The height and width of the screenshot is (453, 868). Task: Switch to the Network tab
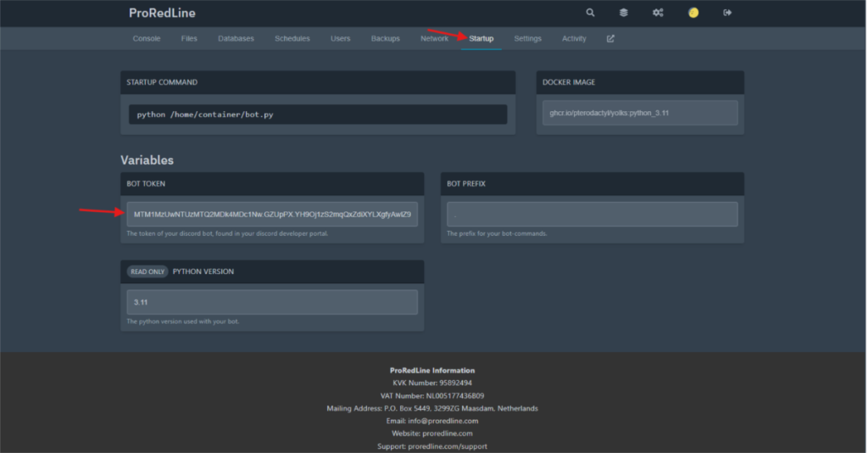click(435, 38)
